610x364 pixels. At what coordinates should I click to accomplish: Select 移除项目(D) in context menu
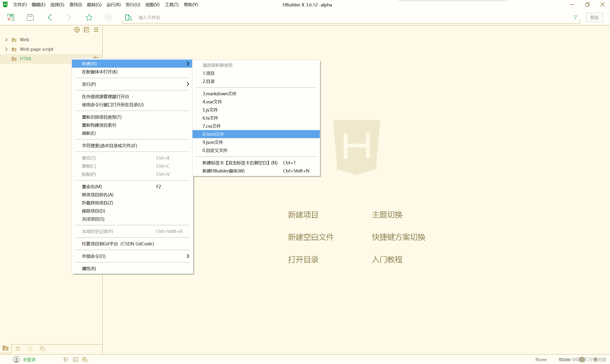click(x=132, y=211)
